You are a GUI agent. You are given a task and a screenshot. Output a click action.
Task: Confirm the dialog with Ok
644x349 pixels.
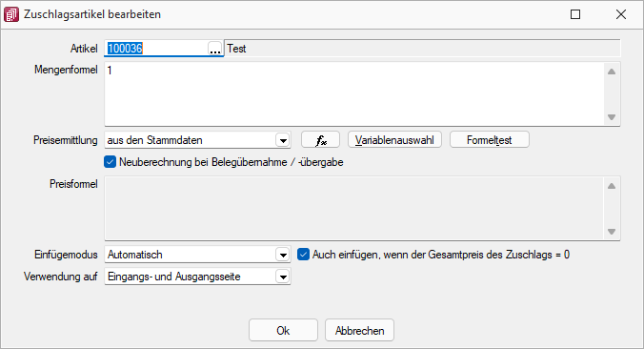click(283, 330)
